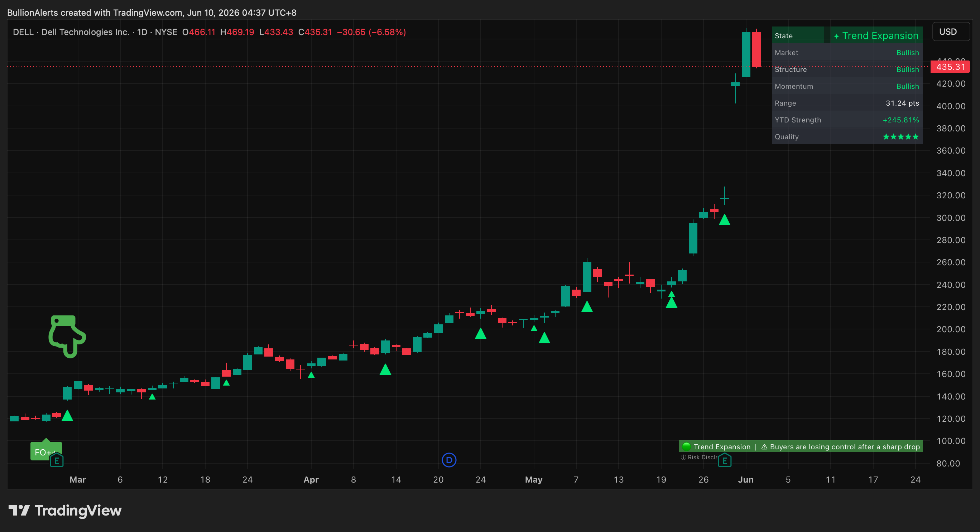Click the Trend Expansion status banner
Image resolution: width=980 pixels, height=532 pixels.
[x=801, y=446]
